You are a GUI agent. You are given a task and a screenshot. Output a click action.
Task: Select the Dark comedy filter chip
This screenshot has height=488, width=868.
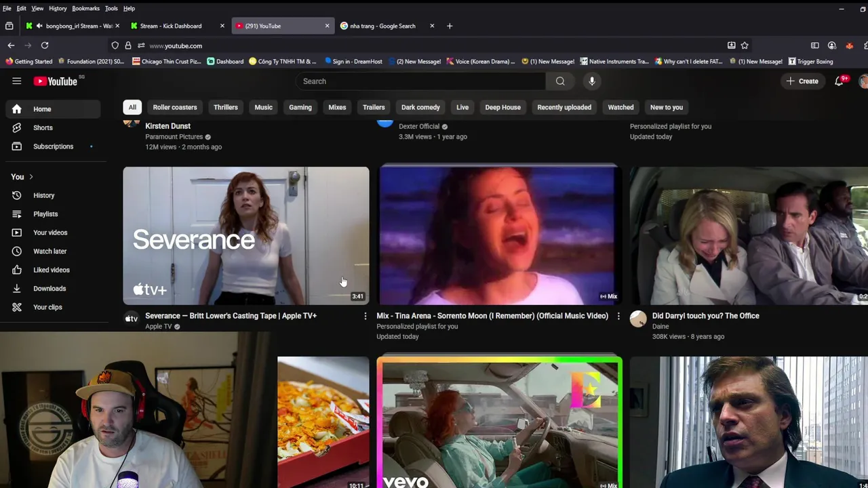pyautogui.click(x=420, y=107)
